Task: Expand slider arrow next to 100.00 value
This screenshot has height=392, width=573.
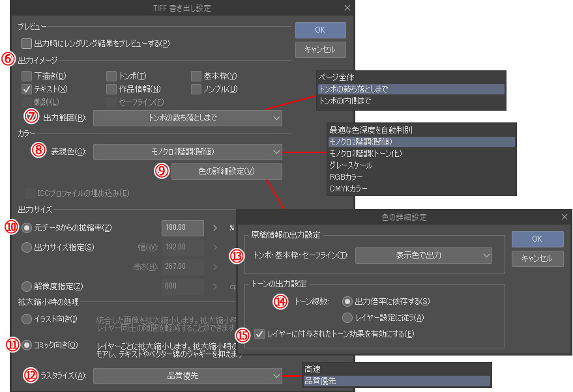Action: click(215, 228)
